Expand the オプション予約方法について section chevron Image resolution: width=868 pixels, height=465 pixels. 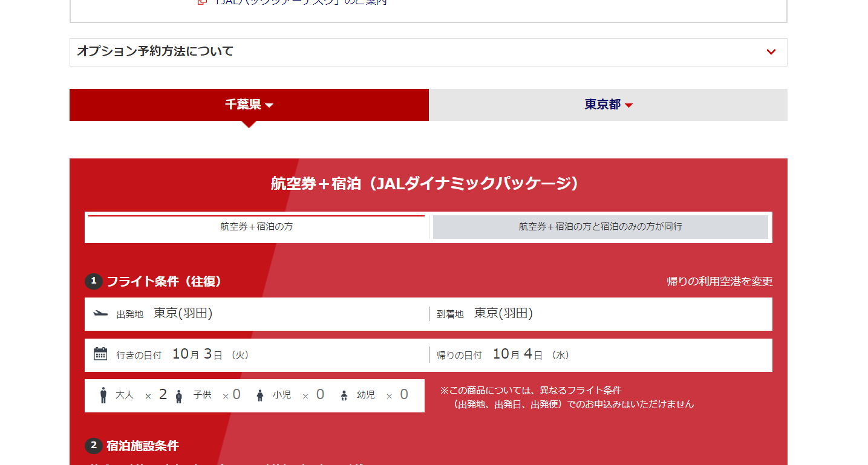tap(771, 52)
